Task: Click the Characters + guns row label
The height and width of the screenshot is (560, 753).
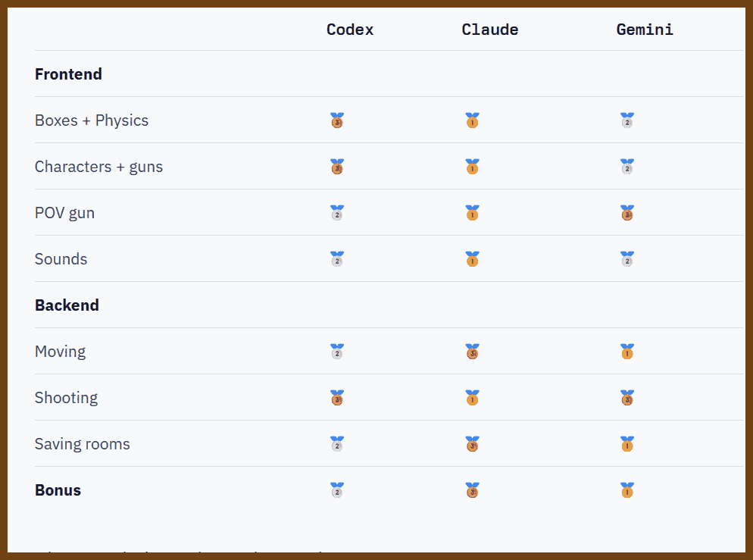Action: [x=98, y=167]
